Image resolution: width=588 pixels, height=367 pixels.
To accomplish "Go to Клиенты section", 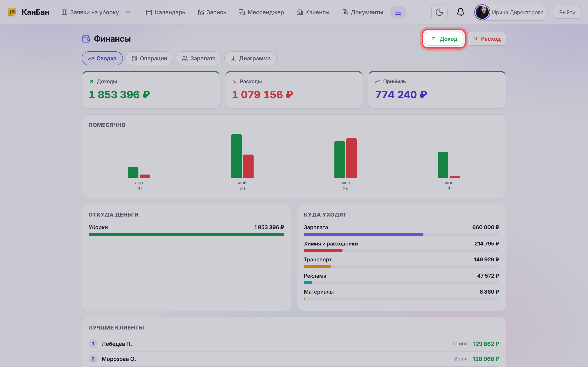I will coord(313,12).
